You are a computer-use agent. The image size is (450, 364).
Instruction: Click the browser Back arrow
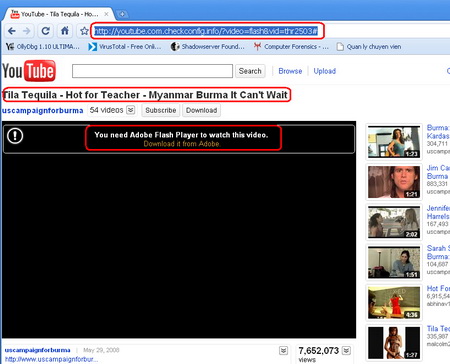click(x=12, y=31)
